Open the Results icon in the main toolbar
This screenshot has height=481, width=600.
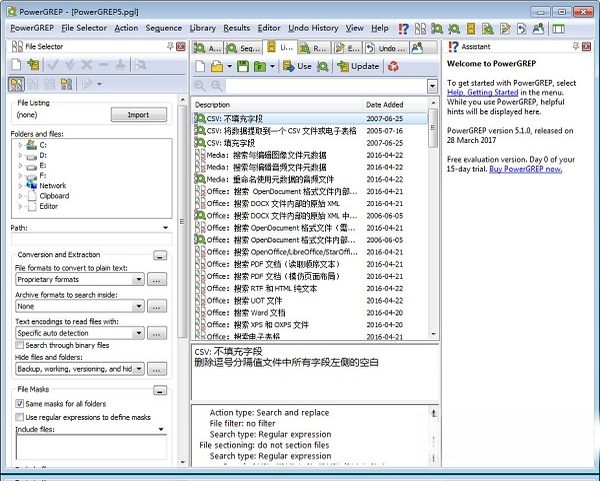tap(488, 29)
